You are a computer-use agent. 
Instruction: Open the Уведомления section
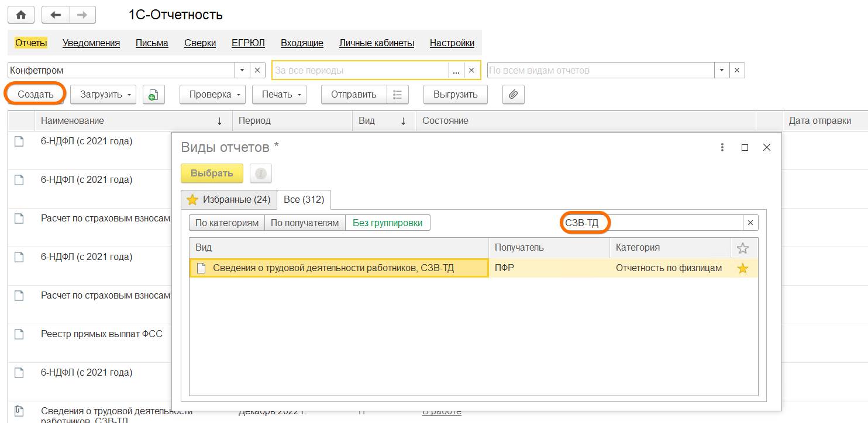point(91,43)
